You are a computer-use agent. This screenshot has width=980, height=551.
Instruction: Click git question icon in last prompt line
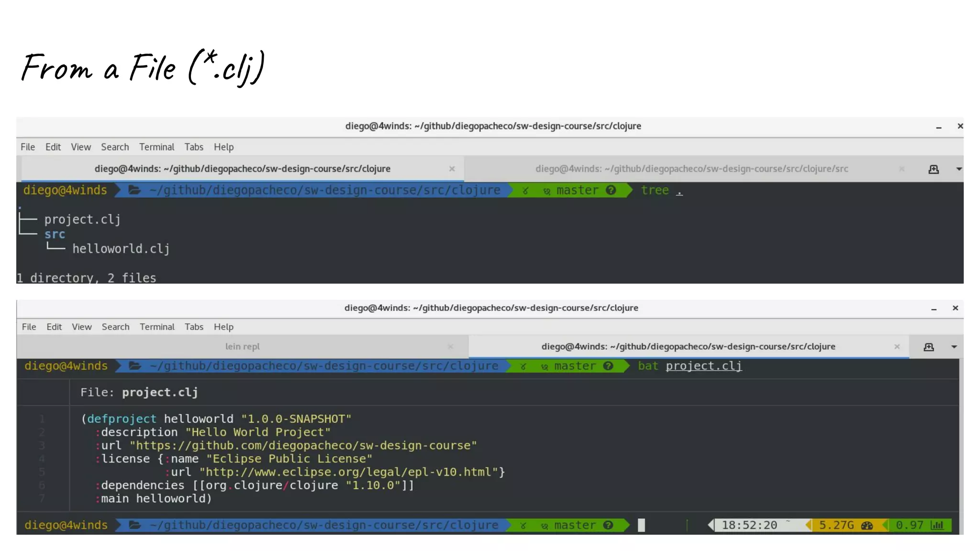coord(608,525)
